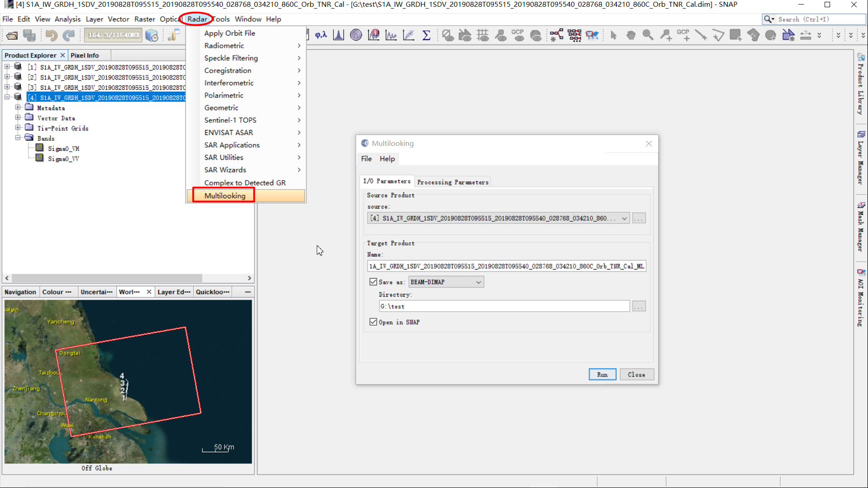Click Run button in Multilooking dialog
This screenshot has height=488, width=868.
pyautogui.click(x=602, y=374)
